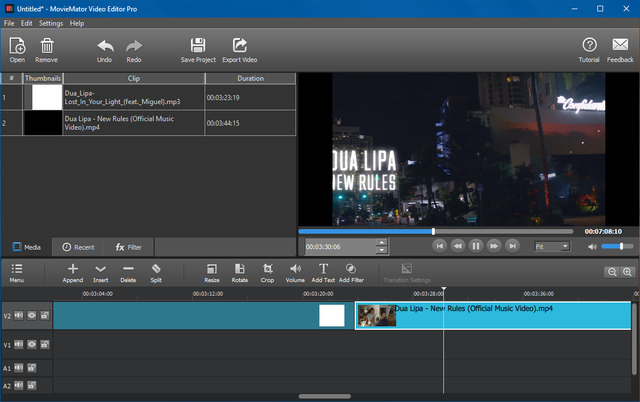
Task: Pause the video playback
Action: tap(475, 245)
